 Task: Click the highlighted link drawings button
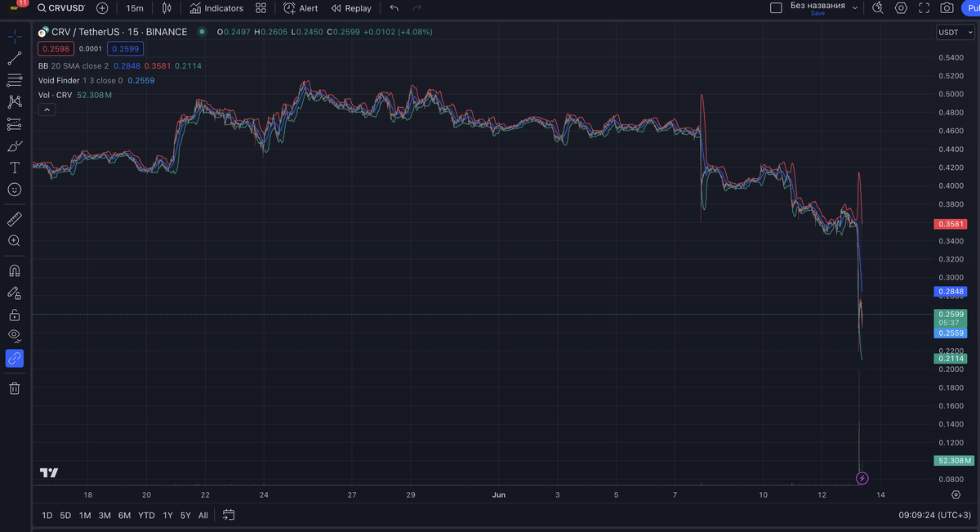pyautogui.click(x=14, y=358)
